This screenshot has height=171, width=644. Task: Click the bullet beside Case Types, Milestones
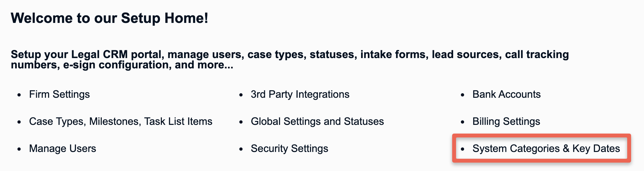click(19, 122)
